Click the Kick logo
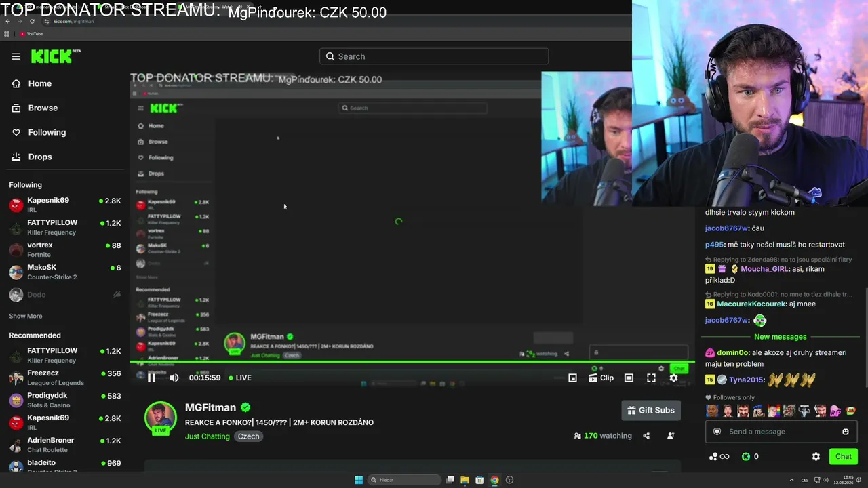The width and height of the screenshot is (868, 488). (56, 56)
